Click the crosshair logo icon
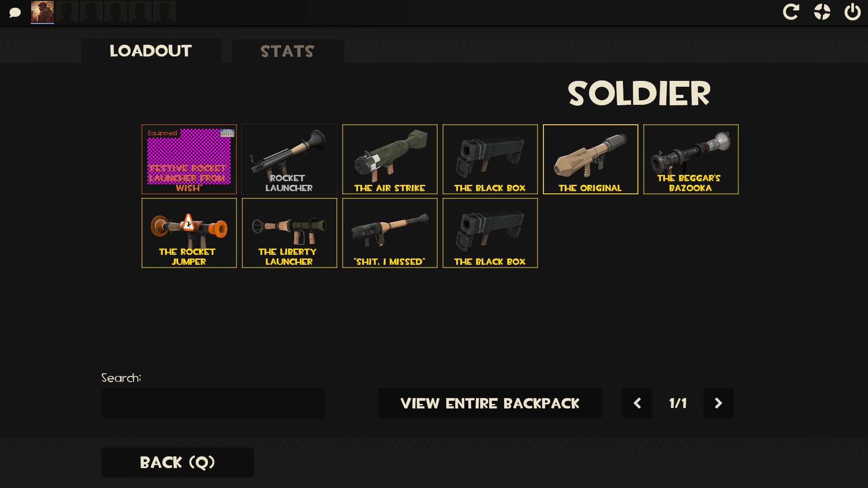868x488 pixels. [x=822, y=12]
